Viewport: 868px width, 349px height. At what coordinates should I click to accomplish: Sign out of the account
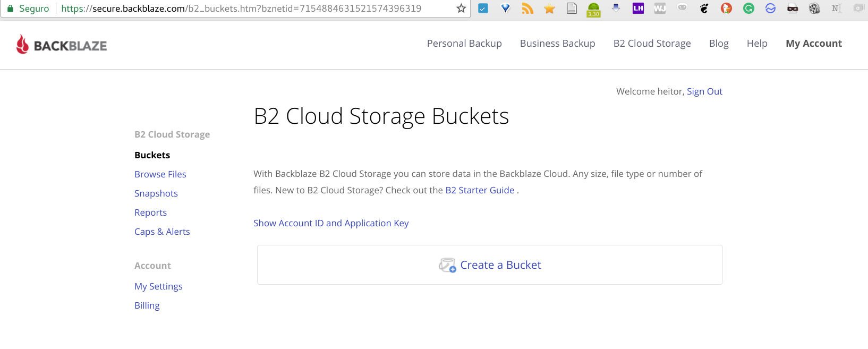pyautogui.click(x=704, y=91)
